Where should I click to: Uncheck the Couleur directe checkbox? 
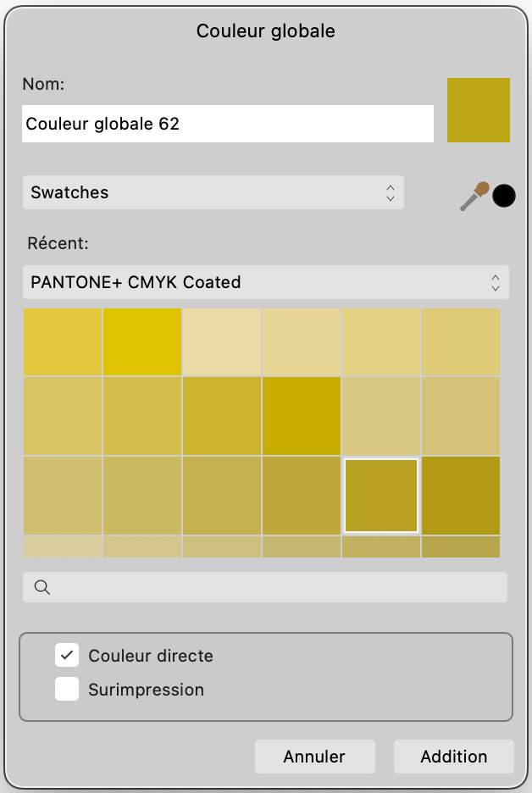67,656
